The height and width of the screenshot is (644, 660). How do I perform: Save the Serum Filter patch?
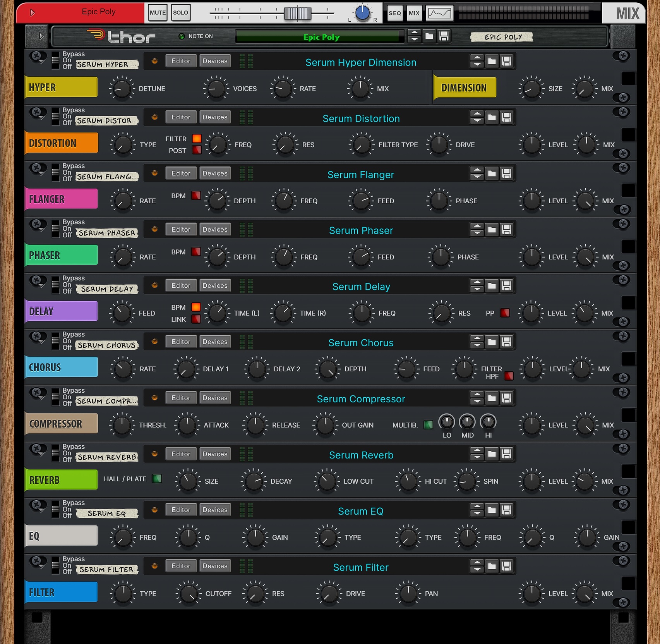506,566
